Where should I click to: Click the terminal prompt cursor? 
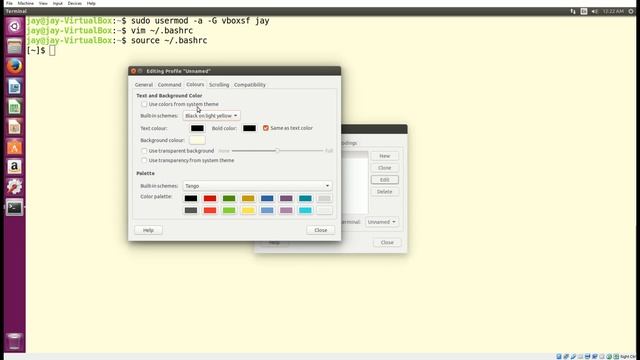pos(52,51)
